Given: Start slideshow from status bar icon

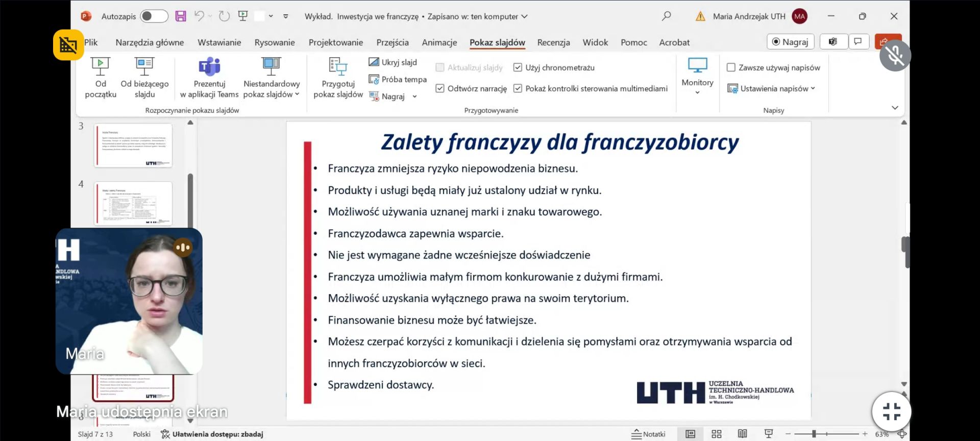Looking at the screenshot, I should [x=768, y=434].
